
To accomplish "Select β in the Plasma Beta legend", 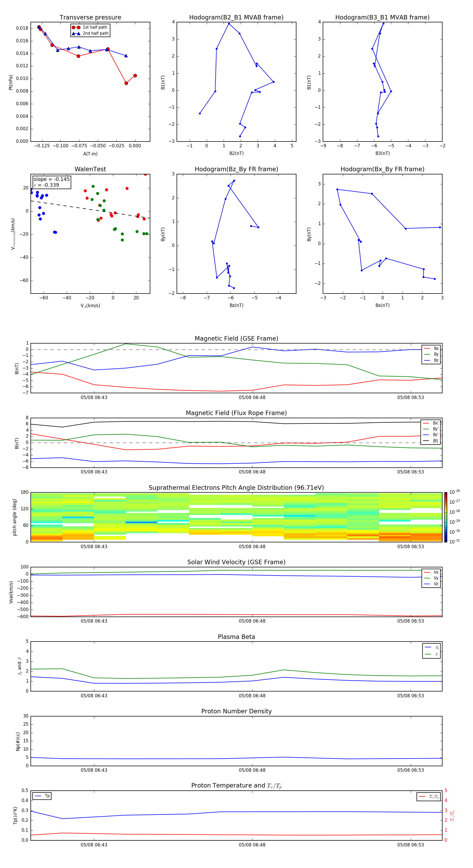I will (431, 654).
